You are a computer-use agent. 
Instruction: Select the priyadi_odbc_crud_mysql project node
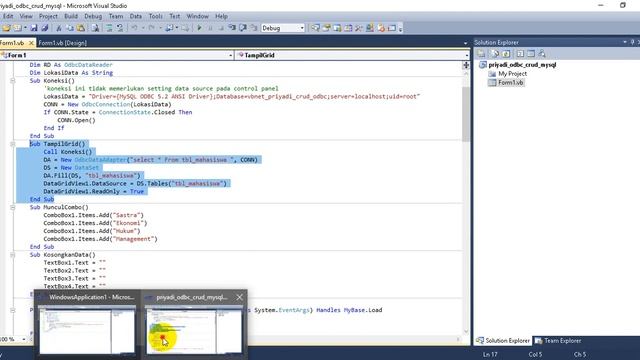[x=522, y=65]
